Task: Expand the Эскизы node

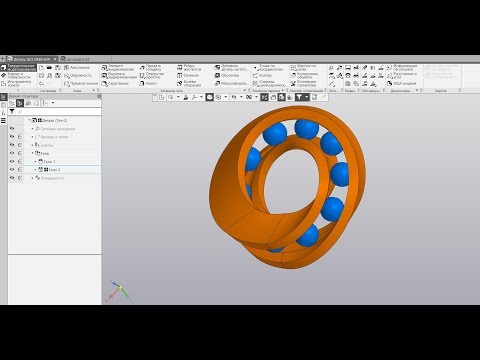Action: (x=32, y=145)
